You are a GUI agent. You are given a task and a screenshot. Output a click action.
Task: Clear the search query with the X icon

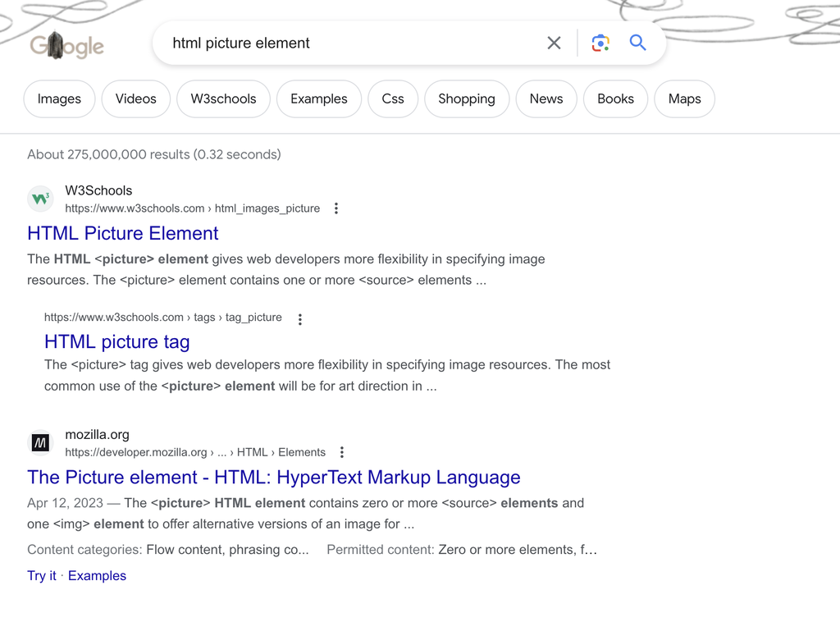tap(554, 43)
